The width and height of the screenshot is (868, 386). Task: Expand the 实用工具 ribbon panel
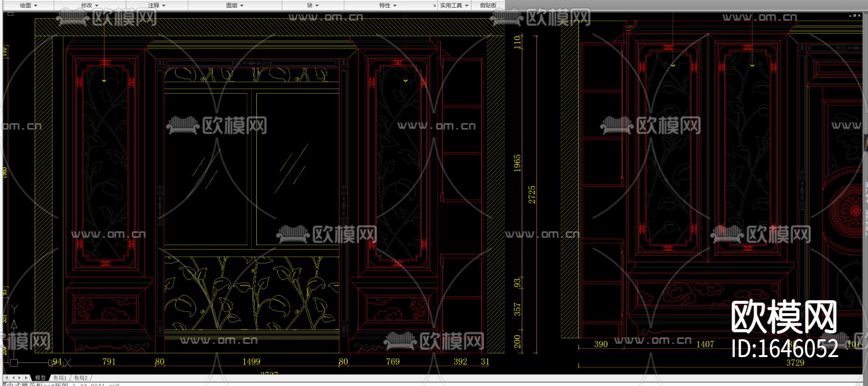pos(454,5)
